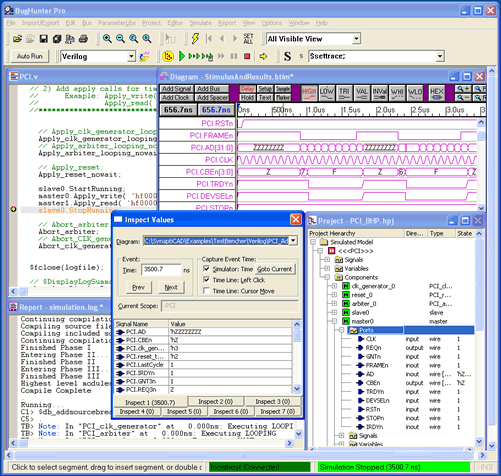Click the Event Time input field

click(x=161, y=269)
